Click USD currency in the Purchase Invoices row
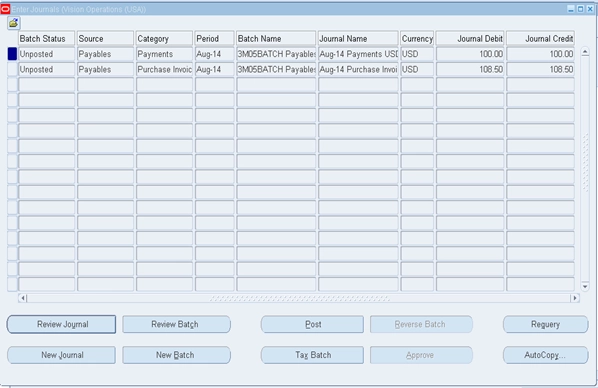This screenshot has height=388, width=598. point(417,69)
